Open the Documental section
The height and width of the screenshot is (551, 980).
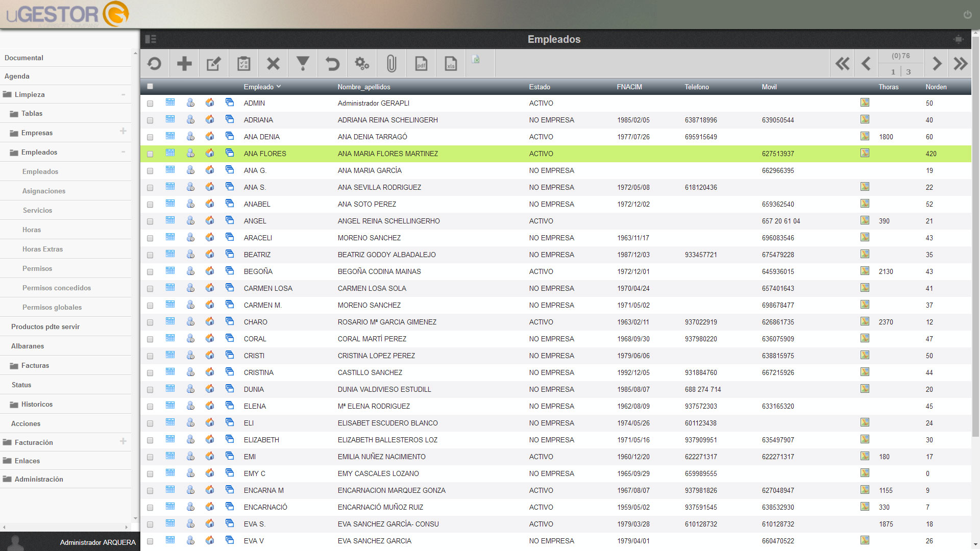[x=24, y=58]
